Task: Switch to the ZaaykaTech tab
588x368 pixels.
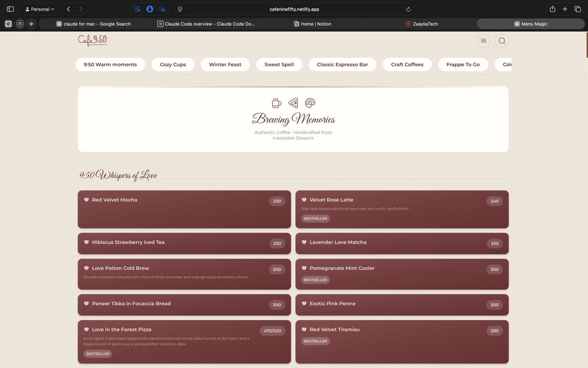Action: 421,24
